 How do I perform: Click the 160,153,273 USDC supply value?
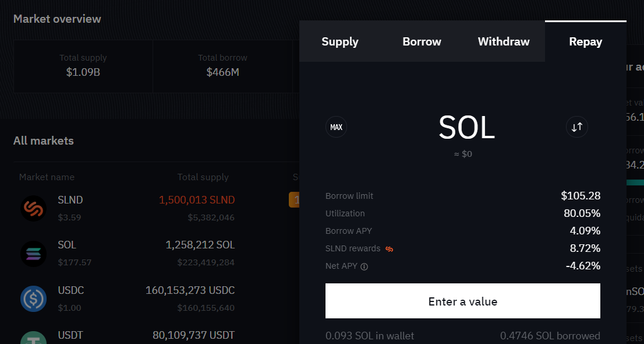[x=190, y=290]
